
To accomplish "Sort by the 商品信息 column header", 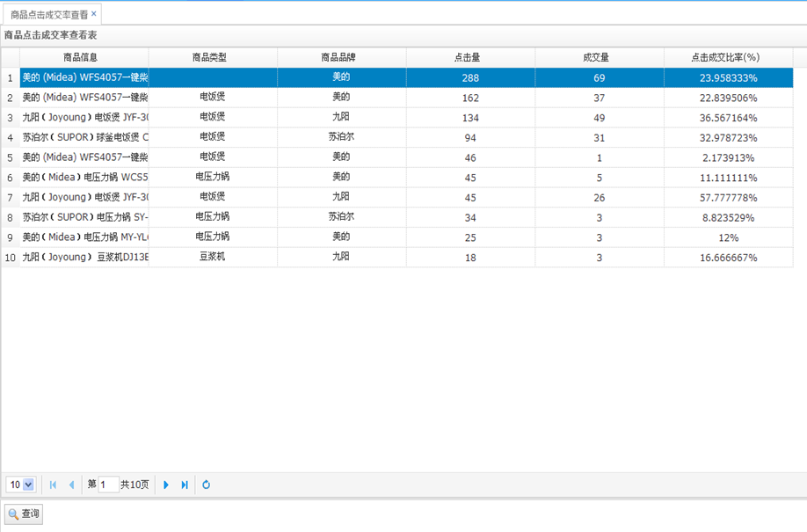I will click(84, 57).
